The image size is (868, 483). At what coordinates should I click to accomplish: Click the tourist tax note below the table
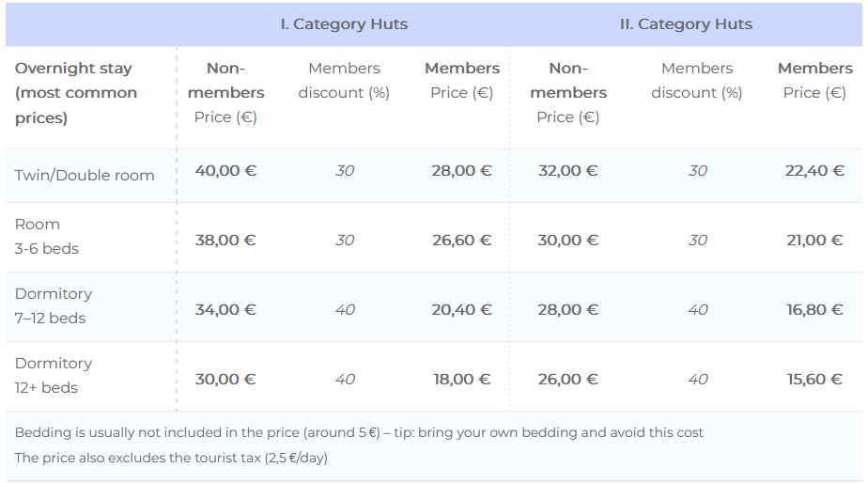pos(171,458)
